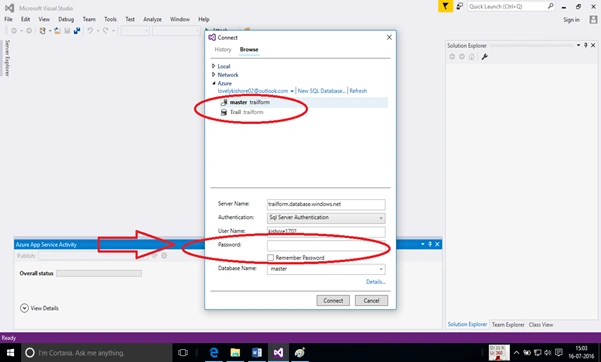Screen dimensions: 601x362
Task: Click the Cancel button
Action: (x=371, y=301)
